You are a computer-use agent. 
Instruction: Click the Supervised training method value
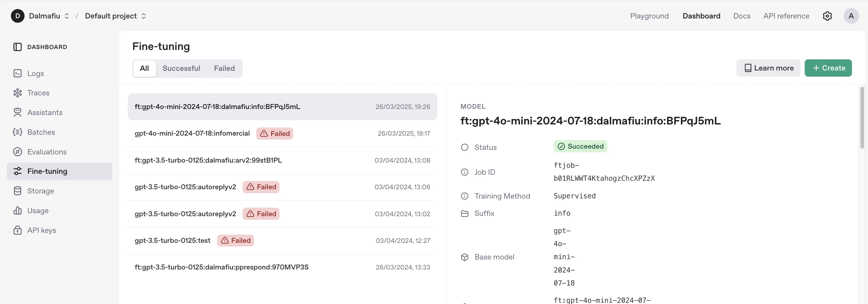tap(575, 196)
